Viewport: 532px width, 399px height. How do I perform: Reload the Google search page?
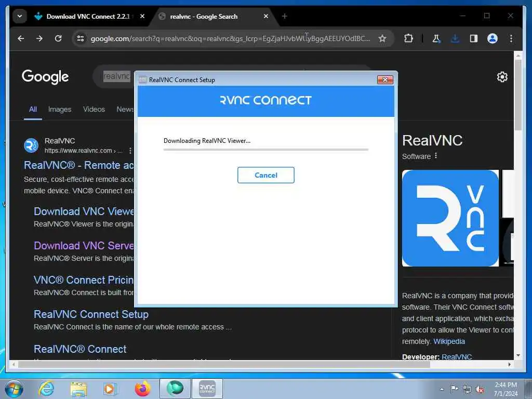coord(58,38)
